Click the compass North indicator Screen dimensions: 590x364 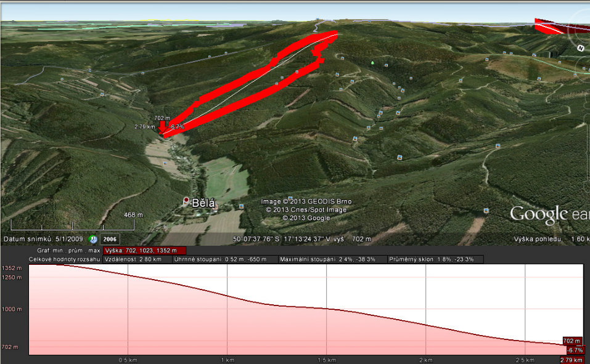point(580,47)
